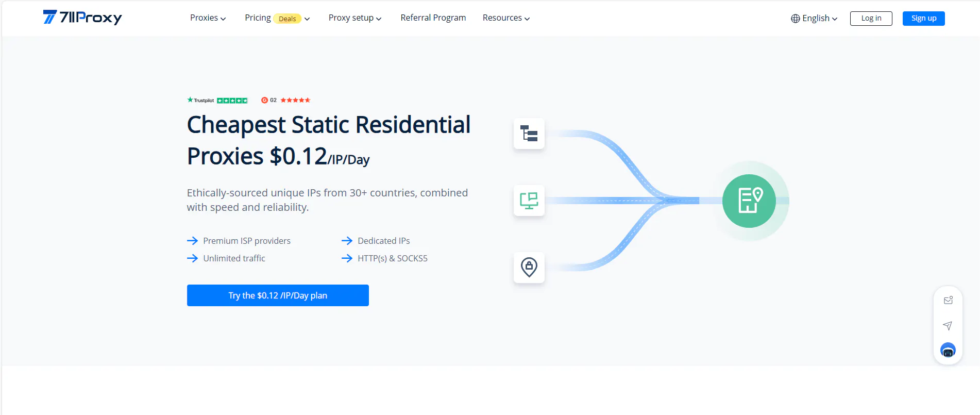980x415 pixels.
Task: Click the arrow beside Premium ISP providers
Action: 192,241
